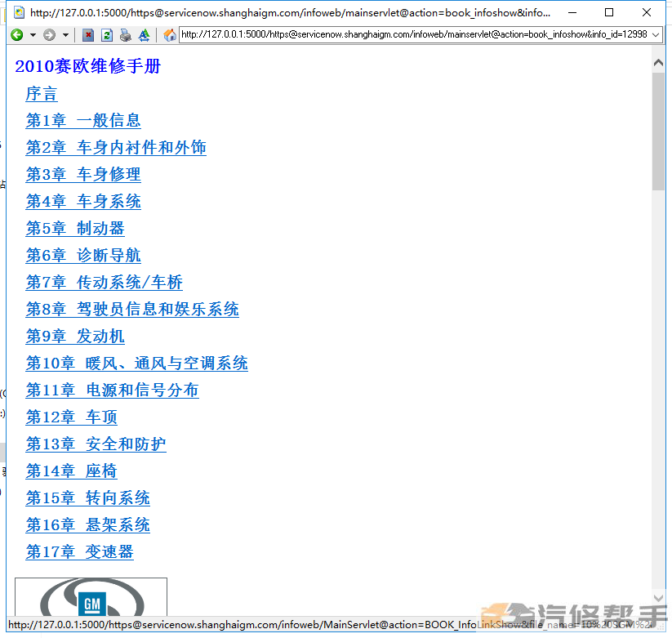Screen dimensions: 672x638
Task: Open the Forward history dropdown arrow
Action: (x=65, y=35)
